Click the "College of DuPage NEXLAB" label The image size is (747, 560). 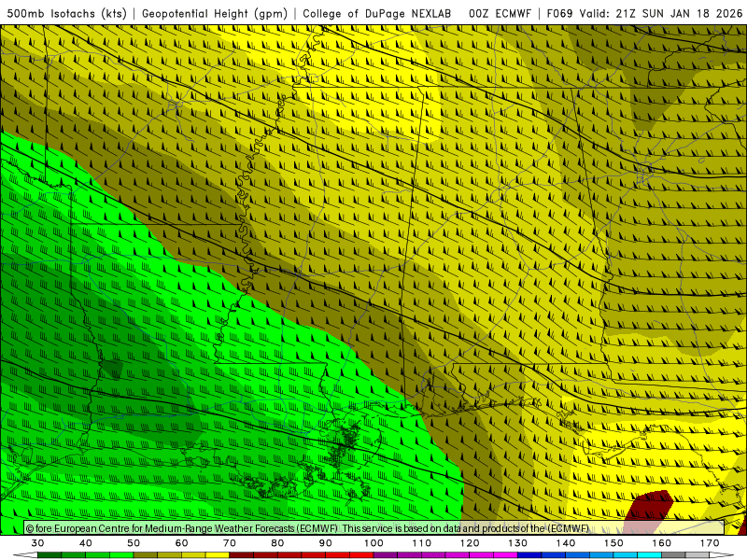coord(377,14)
